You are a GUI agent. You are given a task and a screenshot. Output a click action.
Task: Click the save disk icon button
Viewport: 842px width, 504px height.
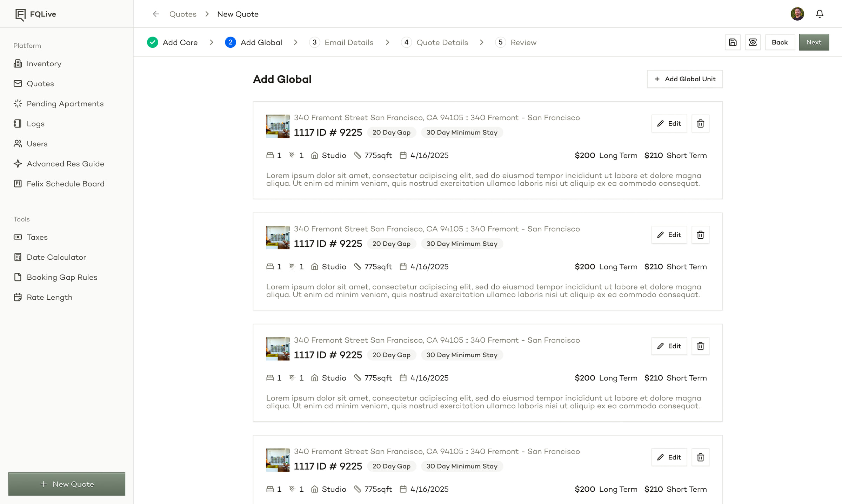pos(733,42)
